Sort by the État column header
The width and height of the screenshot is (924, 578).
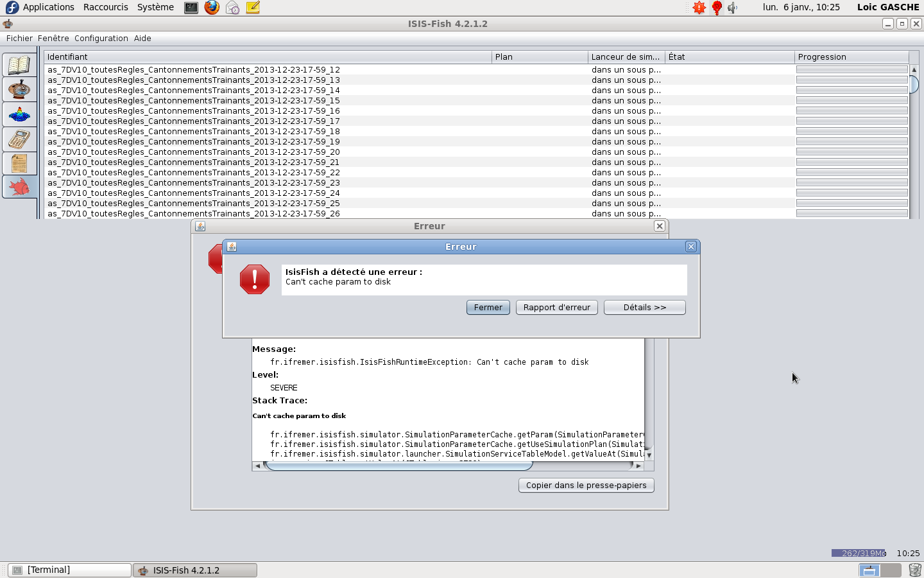point(730,57)
